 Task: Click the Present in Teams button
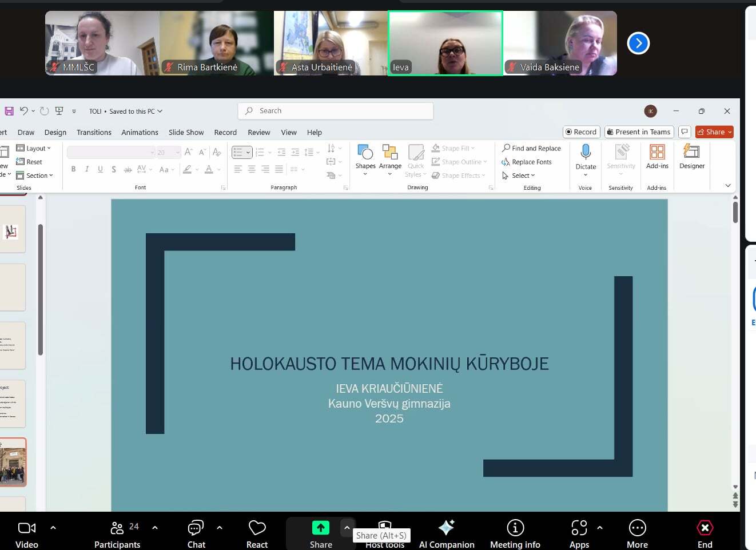click(x=638, y=132)
